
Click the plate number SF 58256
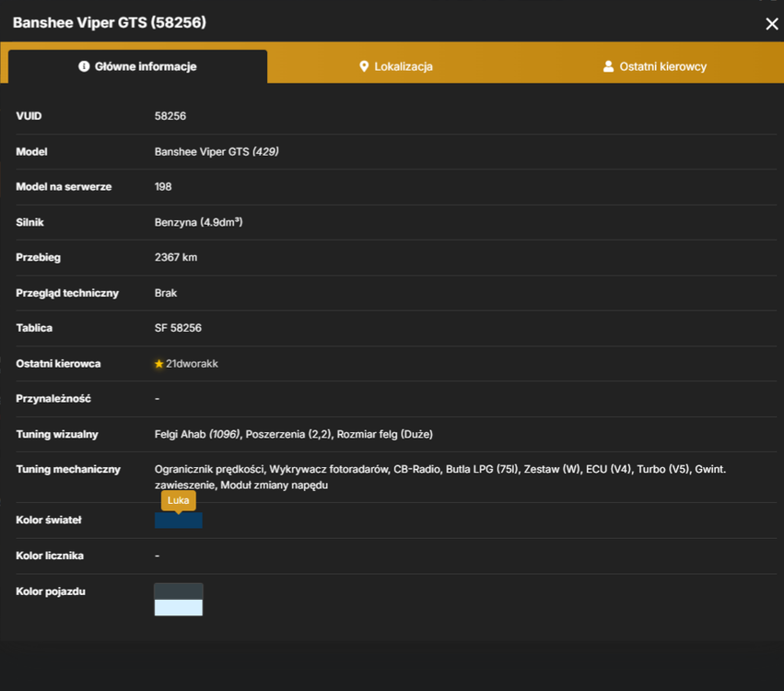178,328
